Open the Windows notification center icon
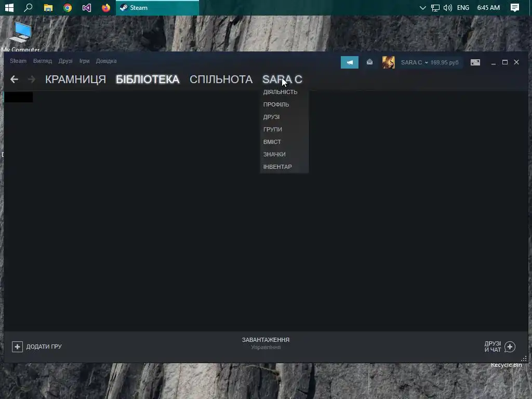532x399 pixels. (x=515, y=7)
